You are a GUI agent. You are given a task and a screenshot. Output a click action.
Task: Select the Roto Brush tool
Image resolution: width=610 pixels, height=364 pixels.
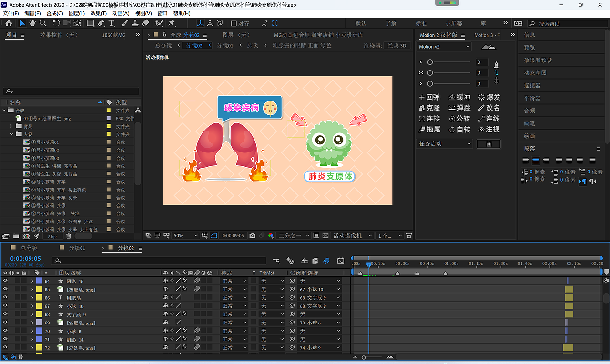159,23
